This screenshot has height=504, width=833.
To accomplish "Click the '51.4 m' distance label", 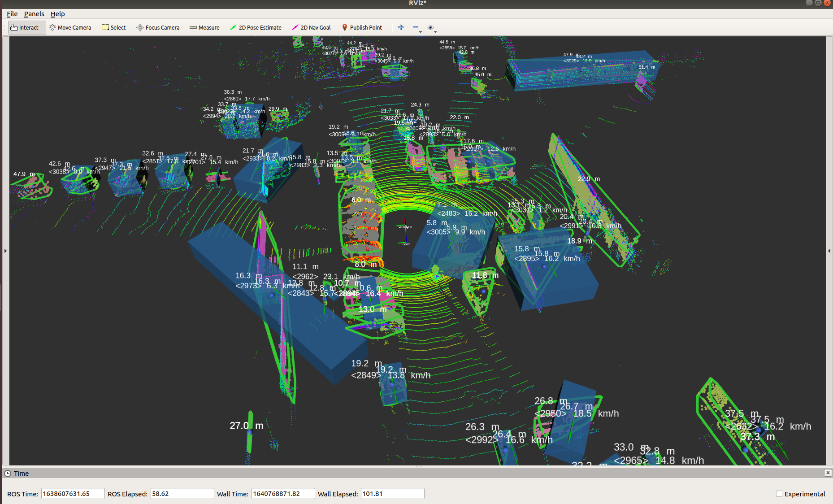I will (646, 67).
